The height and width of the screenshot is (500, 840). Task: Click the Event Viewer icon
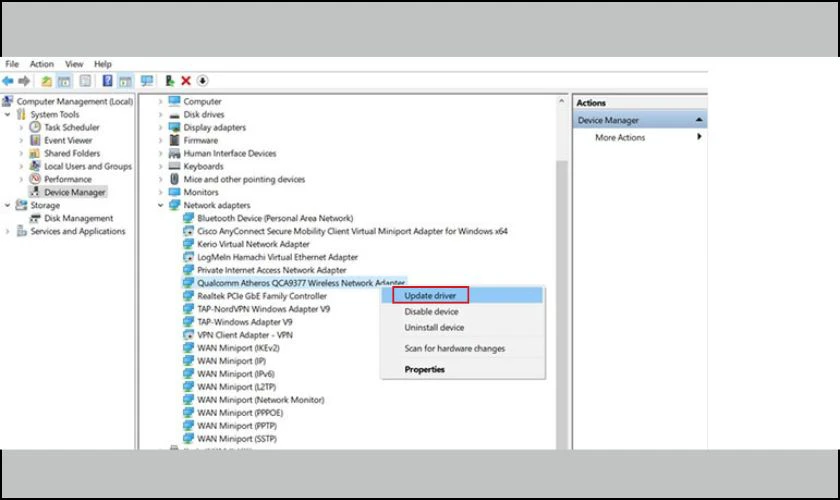(x=35, y=140)
